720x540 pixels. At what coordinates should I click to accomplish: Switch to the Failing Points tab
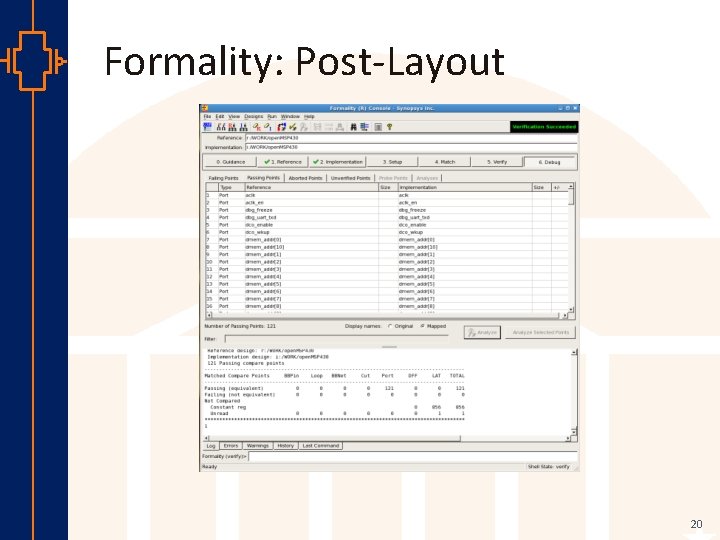click(x=223, y=178)
